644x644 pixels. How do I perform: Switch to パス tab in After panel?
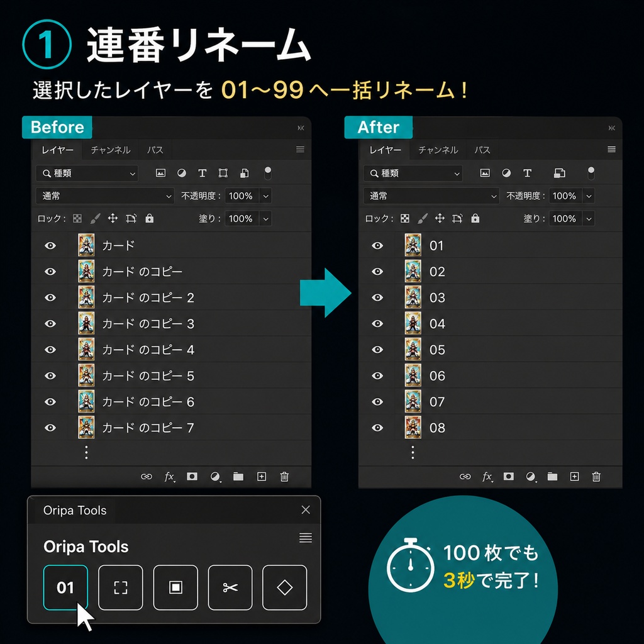[482, 150]
